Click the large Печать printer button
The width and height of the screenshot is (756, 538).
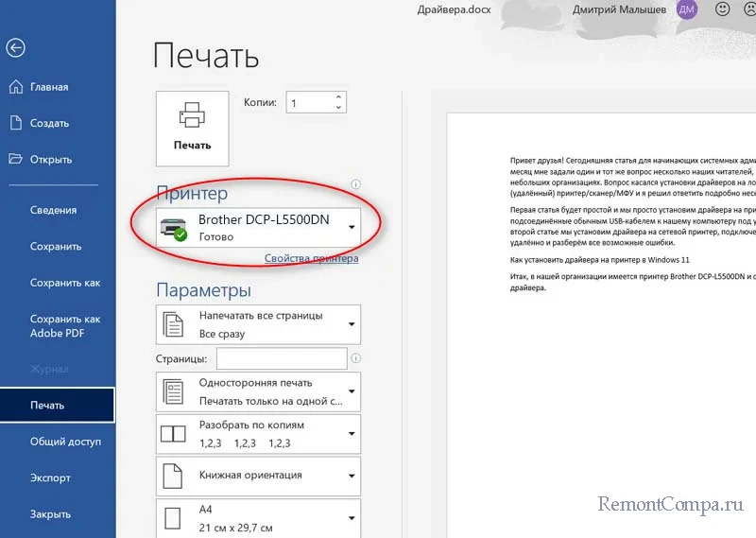(192, 128)
